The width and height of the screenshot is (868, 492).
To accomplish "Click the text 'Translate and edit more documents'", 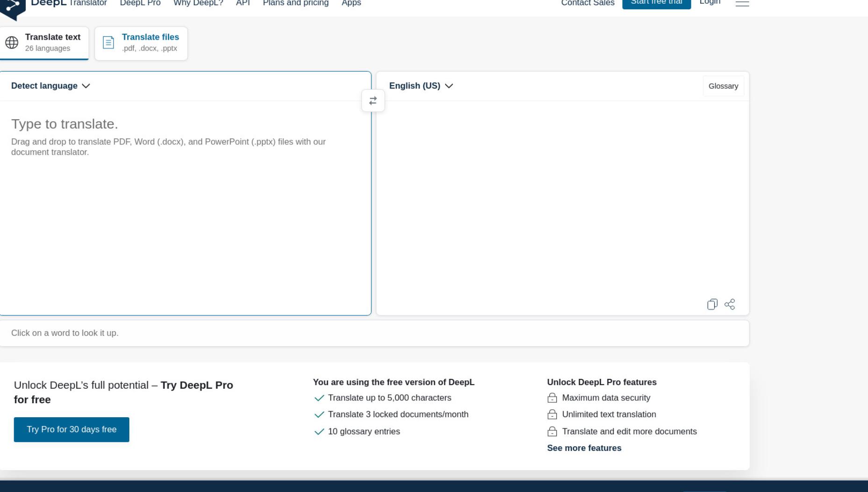I will [x=629, y=431].
